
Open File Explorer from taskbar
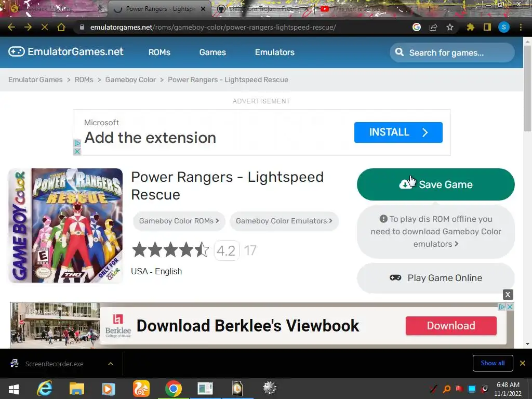[x=77, y=389]
